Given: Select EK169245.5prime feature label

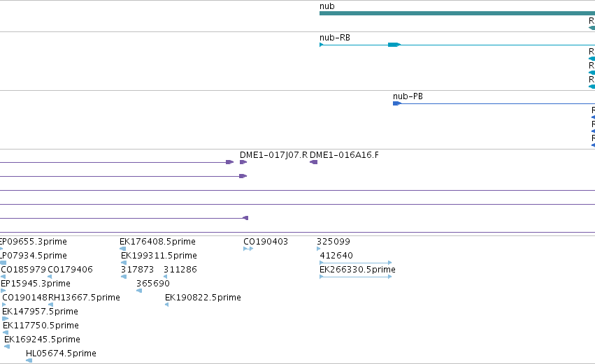Looking at the screenshot, I should 42,340.
